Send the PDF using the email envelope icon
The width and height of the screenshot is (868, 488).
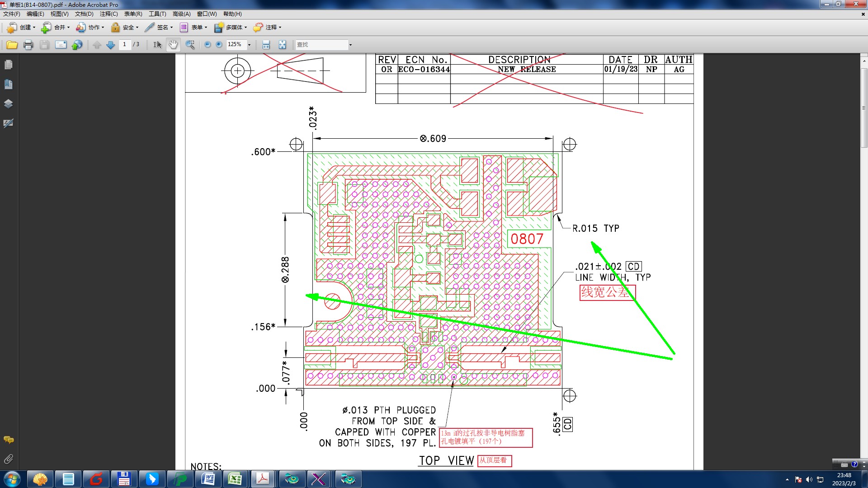61,45
